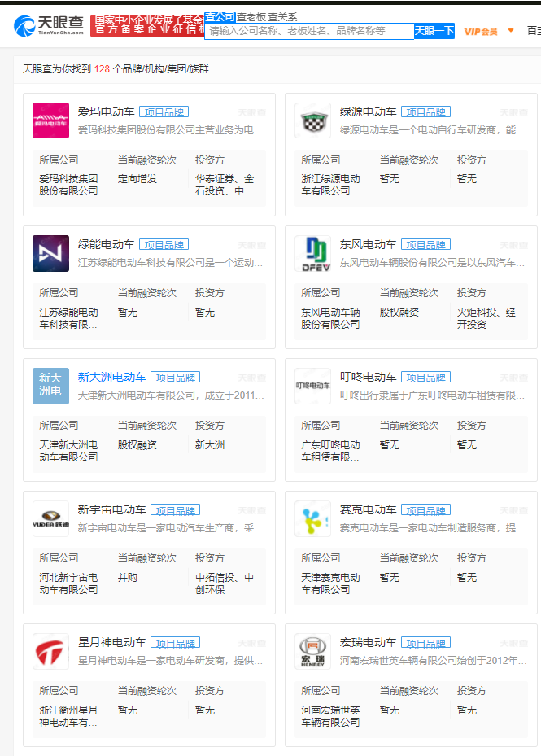Open the 爱玛电动车 brand logo
This screenshot has height=756, width=541.
(x=50, y=120)
